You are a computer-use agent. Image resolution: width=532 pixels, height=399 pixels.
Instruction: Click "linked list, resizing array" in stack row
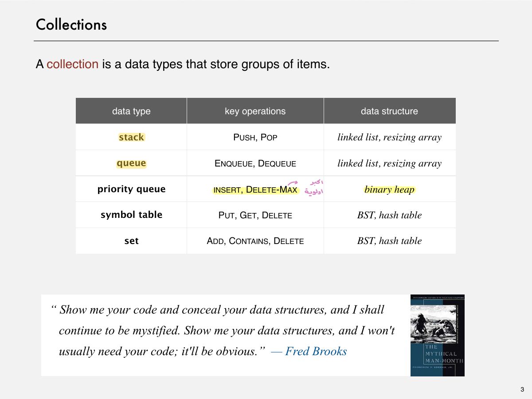[x=389, y=137]
